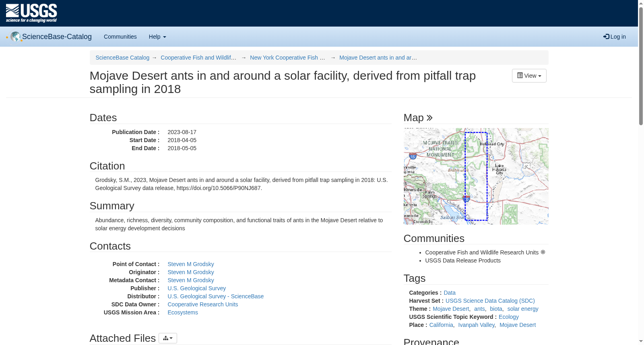Select the biota theme tag
644x345 pixels.
click(496, 309)
